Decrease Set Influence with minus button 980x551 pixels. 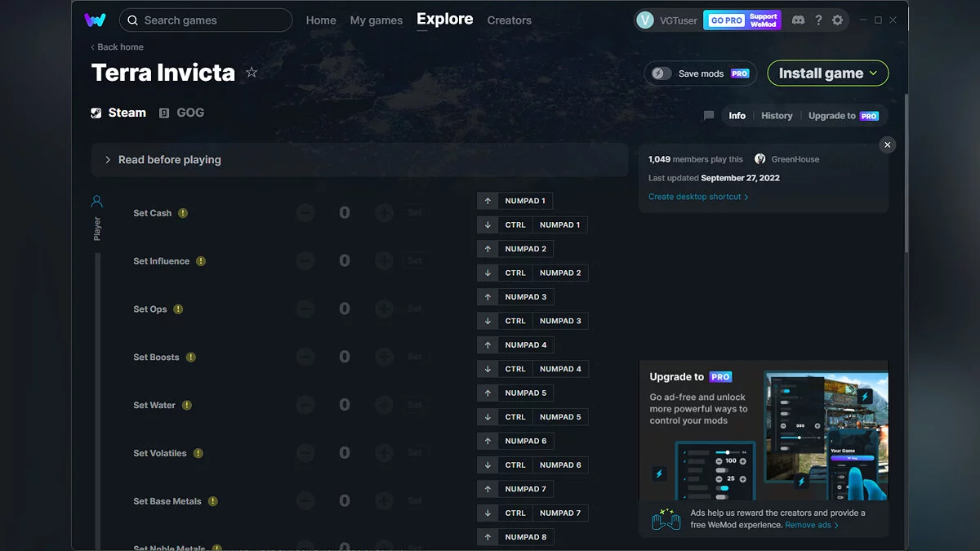305,261
